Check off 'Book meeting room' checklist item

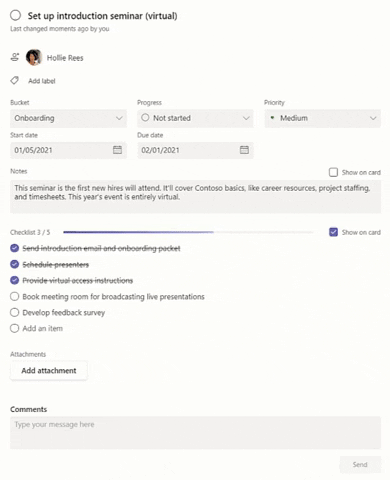14,297
